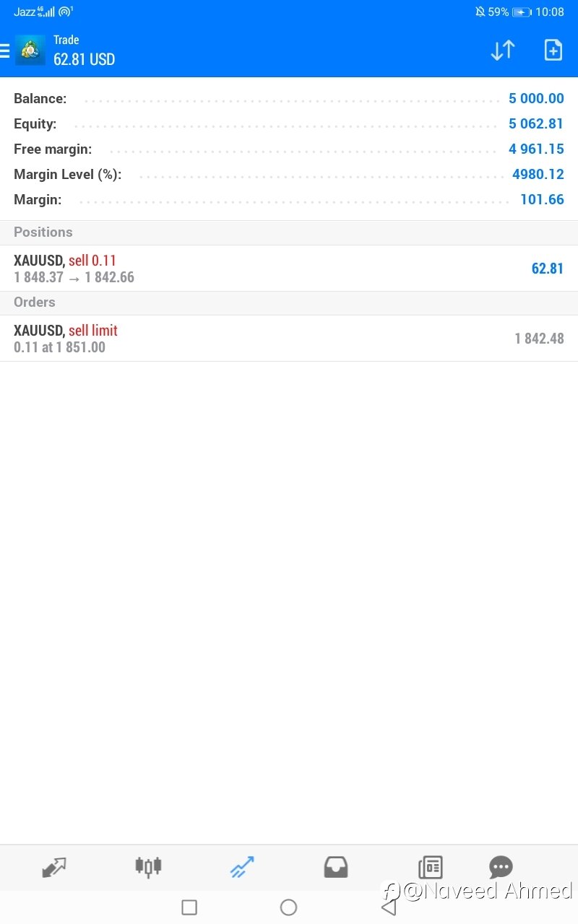The height and width of the screenshot is (924, 578).
Task: Open the Chart candlestick tab
Action: click(148, 867)
